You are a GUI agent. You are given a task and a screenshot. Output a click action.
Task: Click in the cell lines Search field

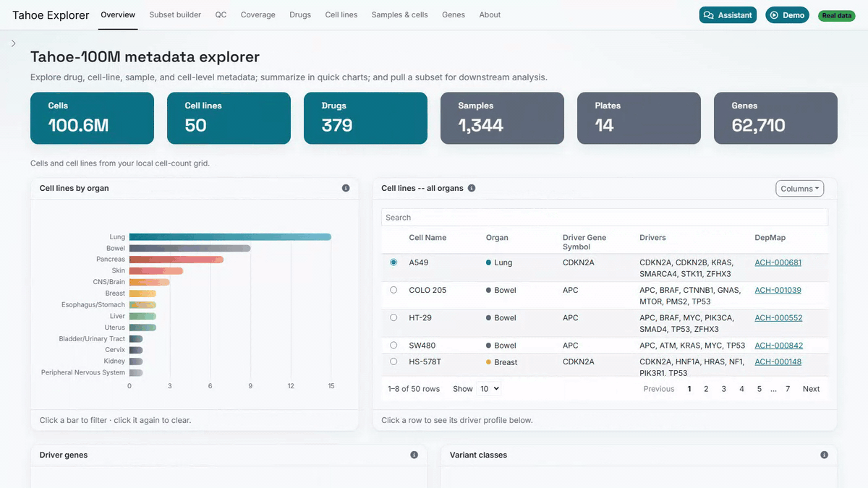[x=605, y=217]
